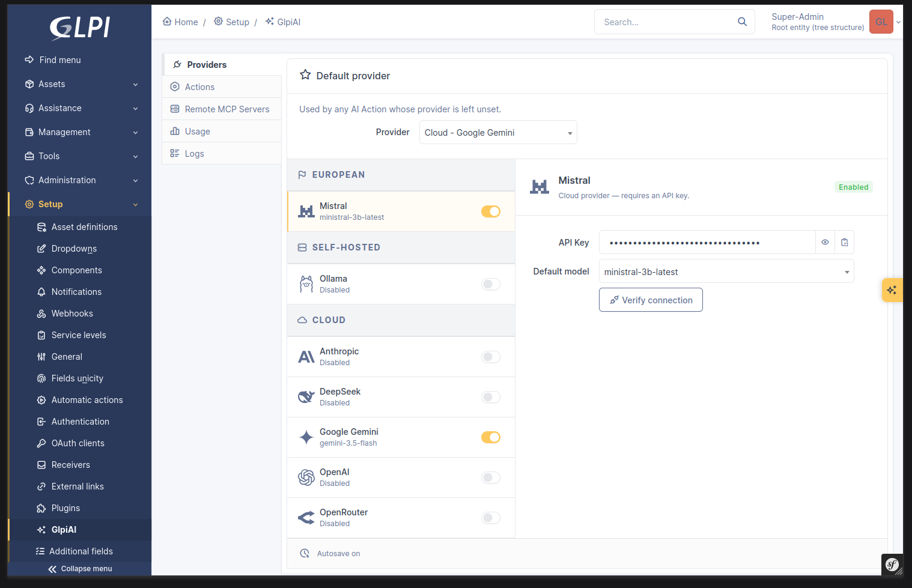Click the Google Gemini star icon

click(x=306, y=437)
